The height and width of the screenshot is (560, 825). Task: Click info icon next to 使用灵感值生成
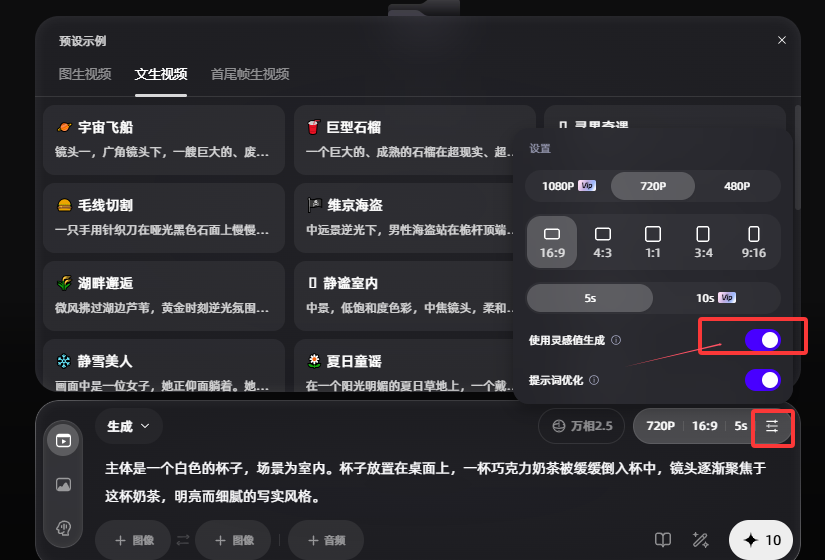click(616, 340)
